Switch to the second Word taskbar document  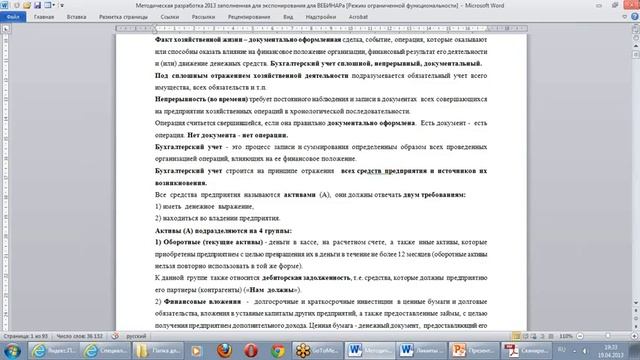pos(422,351)
